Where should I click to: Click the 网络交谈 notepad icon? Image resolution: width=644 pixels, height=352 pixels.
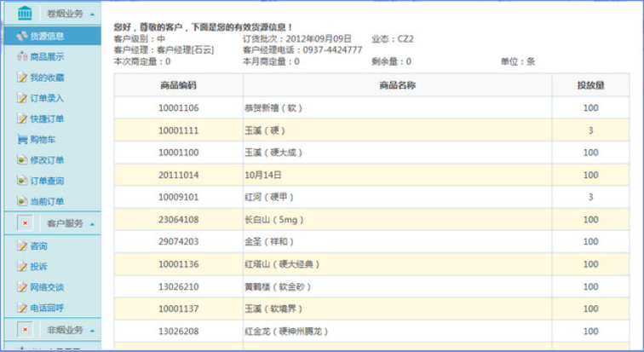[22, 286]
